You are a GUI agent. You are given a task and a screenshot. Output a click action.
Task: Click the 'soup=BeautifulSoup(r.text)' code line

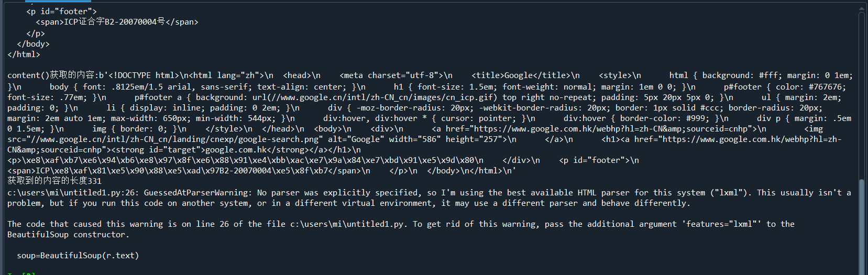(78, 256)
